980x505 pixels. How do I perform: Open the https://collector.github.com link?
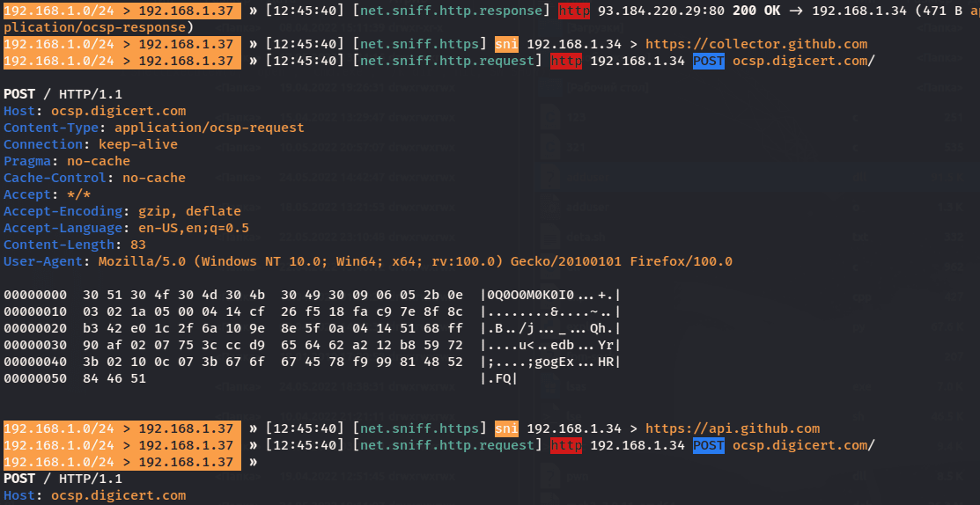[x=756, y=44]
